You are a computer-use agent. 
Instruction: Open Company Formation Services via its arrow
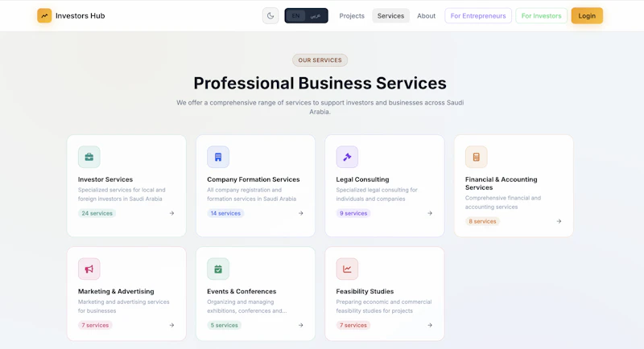[x=300, y=213]
